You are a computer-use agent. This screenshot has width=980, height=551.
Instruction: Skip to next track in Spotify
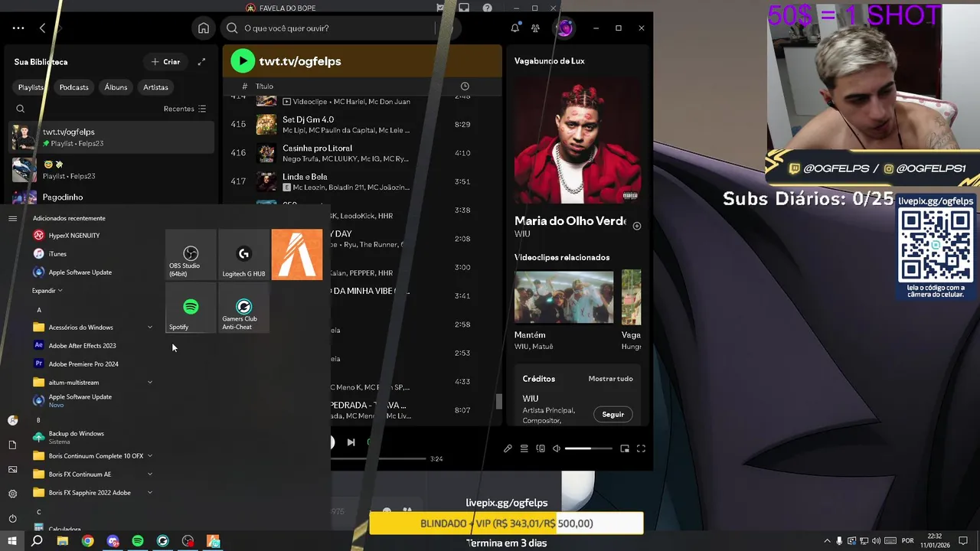(x=351, y=442)
